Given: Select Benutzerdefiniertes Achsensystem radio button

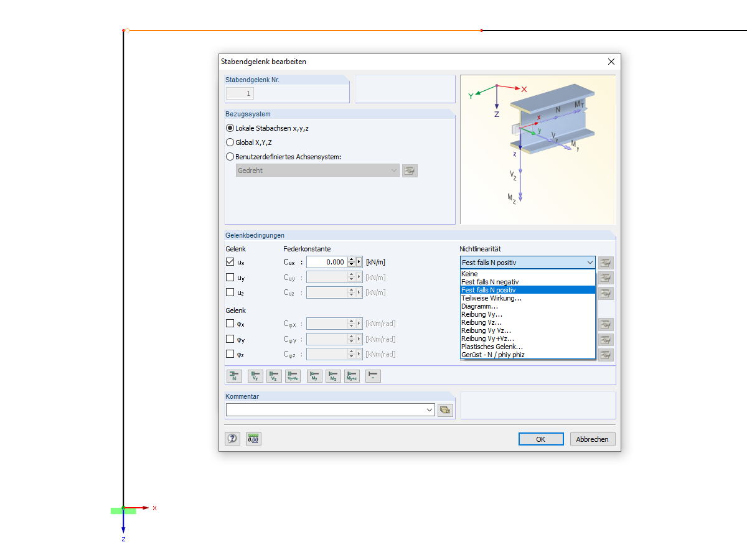Looking at the screenshot, I should click(x=230, y=157).
